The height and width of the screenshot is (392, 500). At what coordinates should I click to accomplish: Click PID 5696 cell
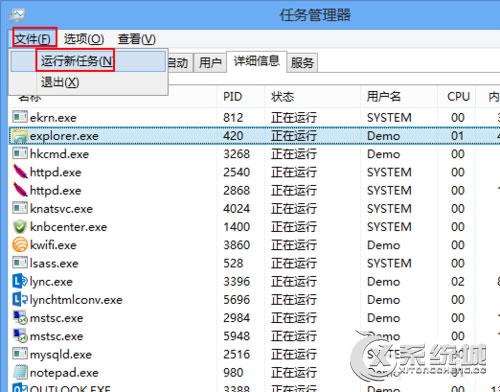tap(237, 300)
